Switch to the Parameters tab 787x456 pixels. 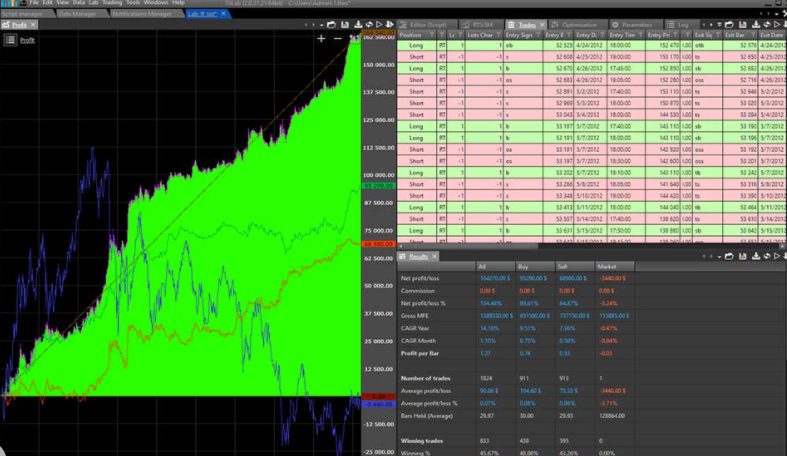(645, 24)
